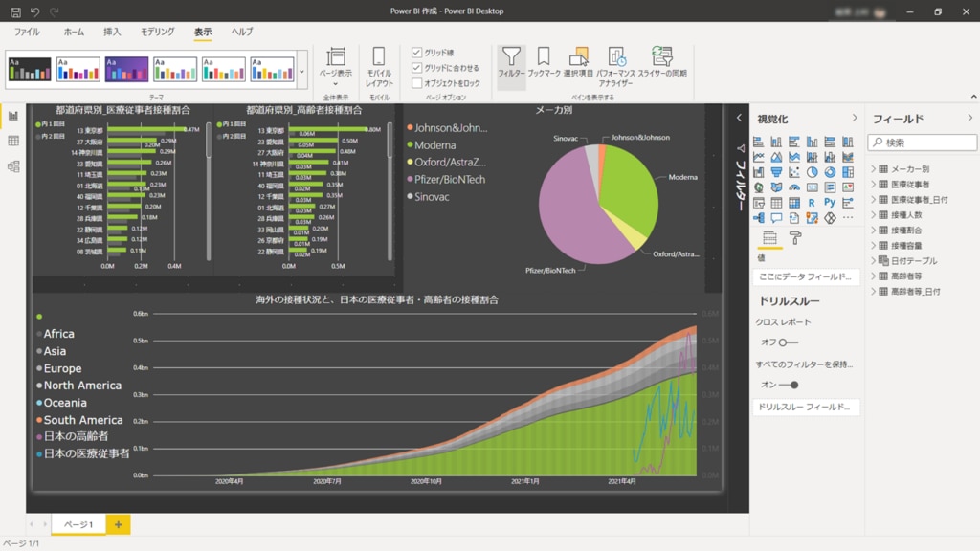This screenshot has height=551, width=980.
Task: Open the ページ表示 dropdown
Action: click(x=336, y=68)
